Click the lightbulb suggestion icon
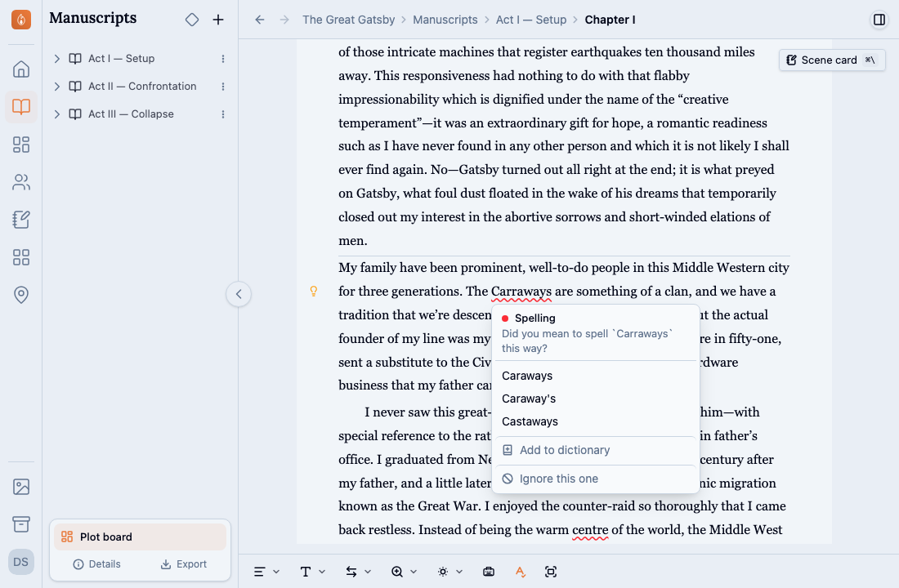Screen dimensions: 899x588 [314, 291]
